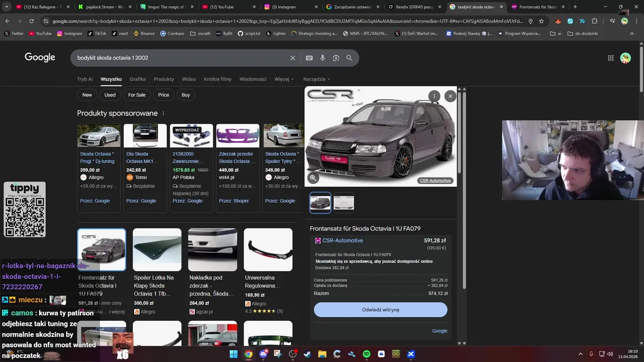Apply the New filter chip
The image size is (644, 362).
click(x=87, y=95)
